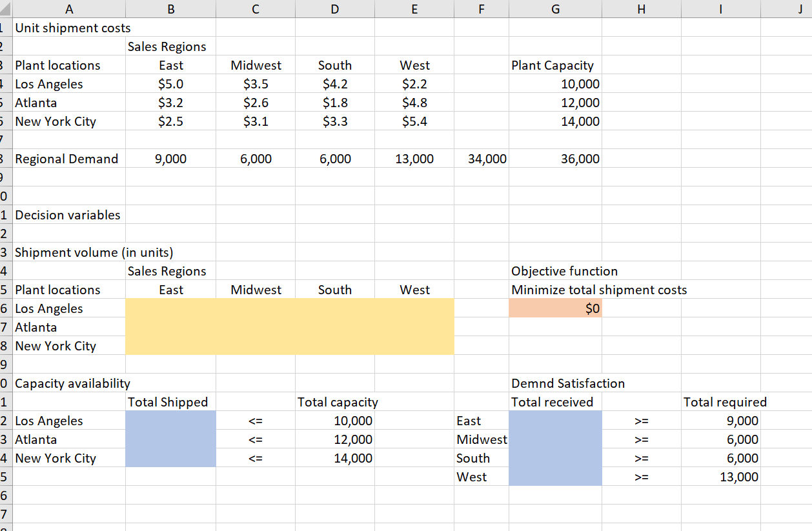Select the $4.8 cost cell
The width and height of the screenshot is (812, 531).
414,103
